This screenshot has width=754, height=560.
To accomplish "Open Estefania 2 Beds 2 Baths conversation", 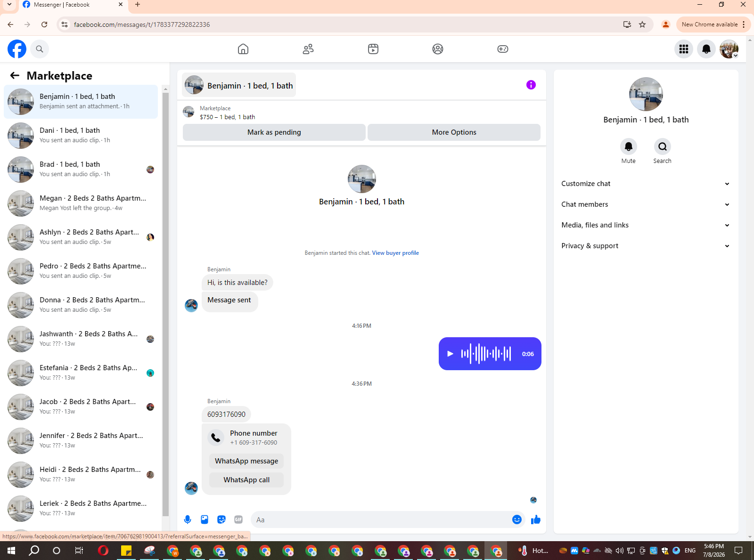I will 81,373.
